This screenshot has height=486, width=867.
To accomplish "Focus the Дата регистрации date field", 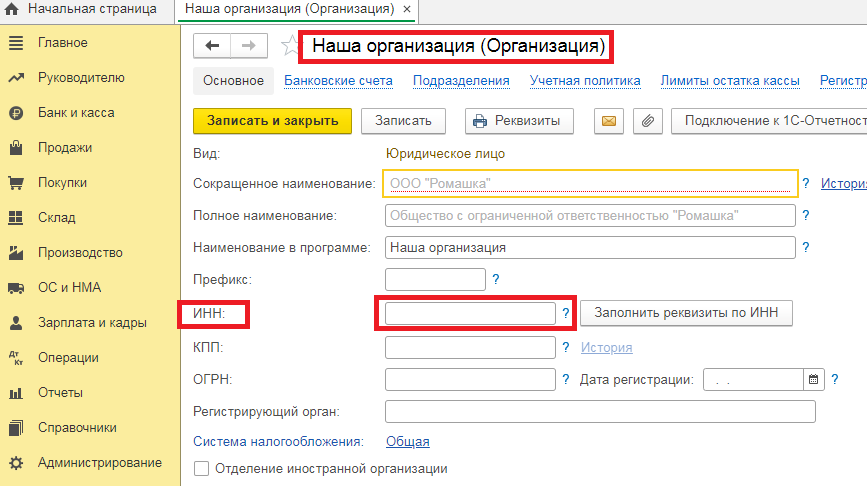I will tap(753, 379).
